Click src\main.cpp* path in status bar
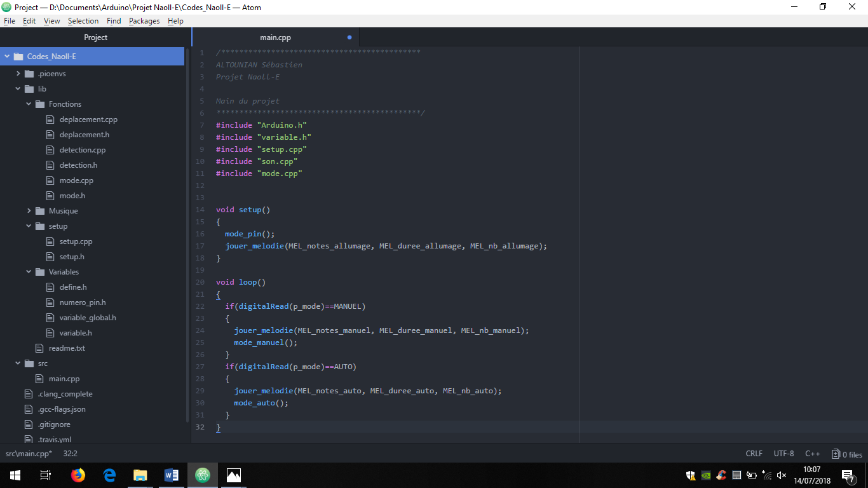This screenshot has width=868, height=488. click(x=29, y=454)
